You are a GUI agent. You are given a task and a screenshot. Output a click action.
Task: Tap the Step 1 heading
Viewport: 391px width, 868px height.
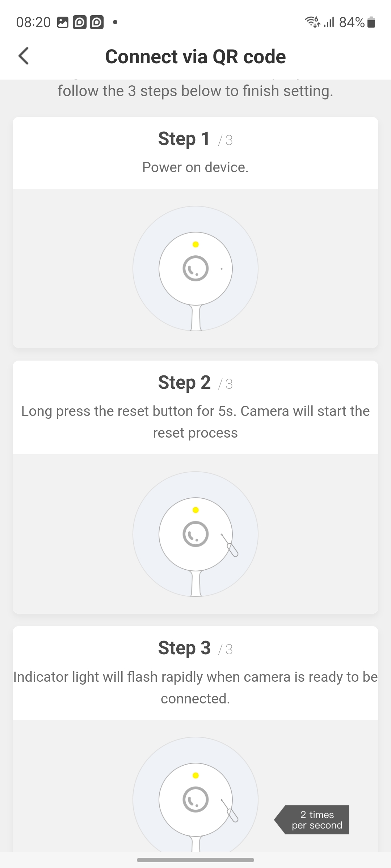pos(184,139)
